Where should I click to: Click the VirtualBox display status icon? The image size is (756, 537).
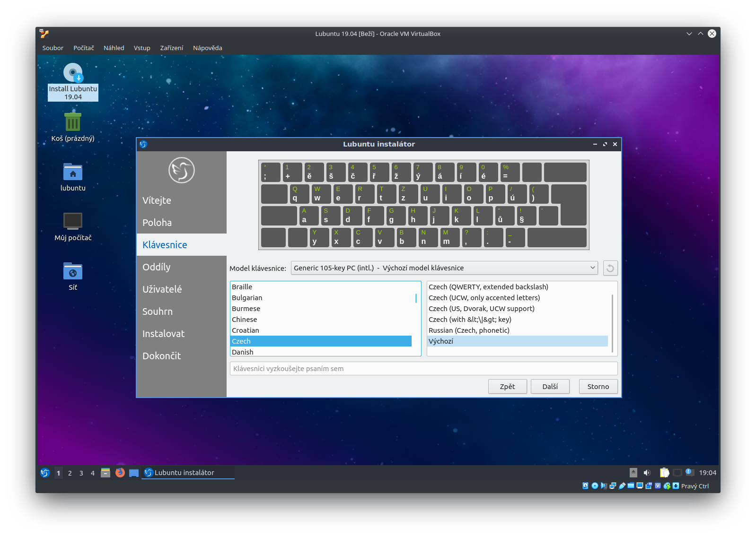pos(640,485)
